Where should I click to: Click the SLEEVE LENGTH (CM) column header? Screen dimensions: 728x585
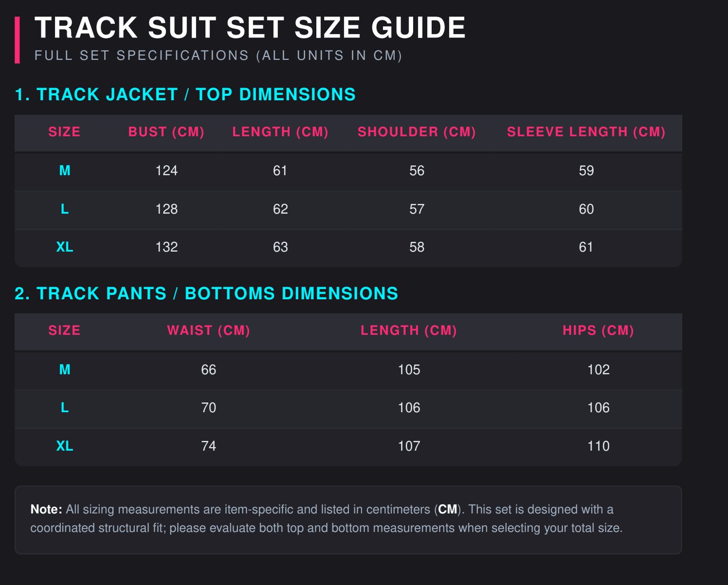click(x=586, y=132)
